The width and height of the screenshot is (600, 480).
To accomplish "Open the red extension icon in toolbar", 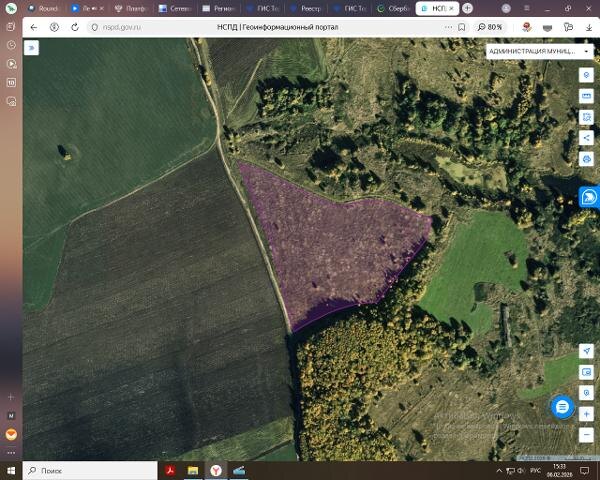I will tap(527, 27).
